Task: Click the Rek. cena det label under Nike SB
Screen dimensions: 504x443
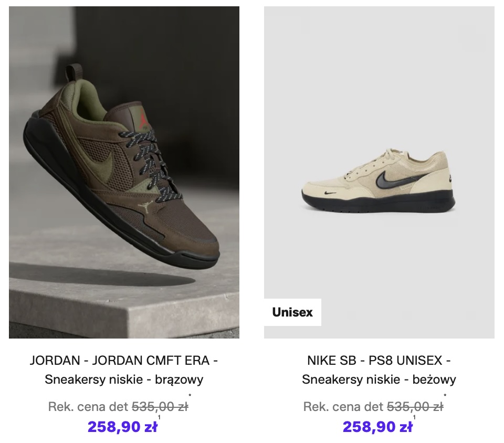Action: click(x=343, y=406)
